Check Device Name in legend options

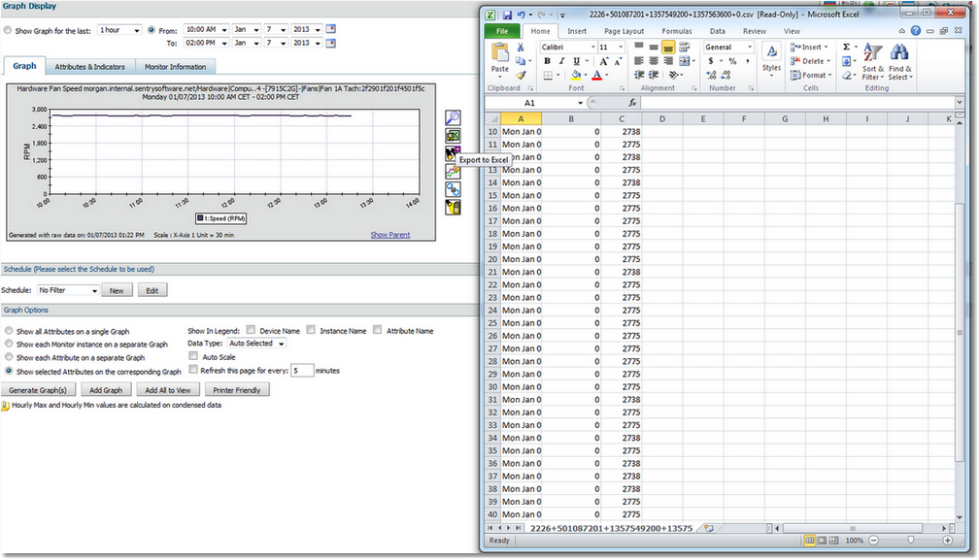tap(251, 331)
